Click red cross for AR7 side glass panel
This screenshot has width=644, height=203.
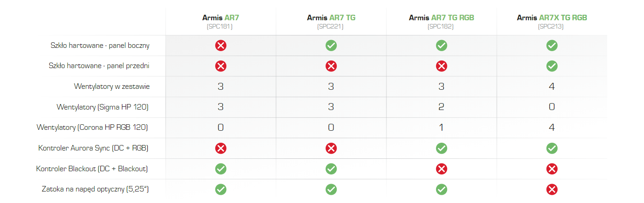coord(221,46)
